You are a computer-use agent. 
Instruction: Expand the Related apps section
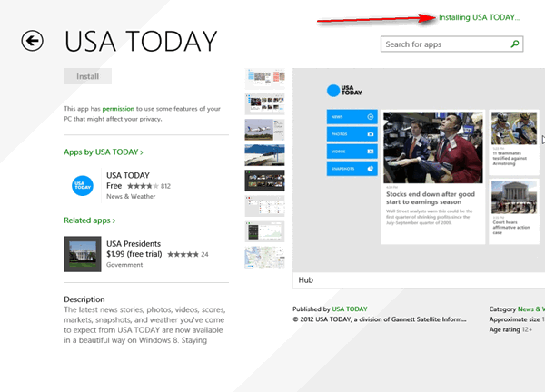click(x=89, y=220)
